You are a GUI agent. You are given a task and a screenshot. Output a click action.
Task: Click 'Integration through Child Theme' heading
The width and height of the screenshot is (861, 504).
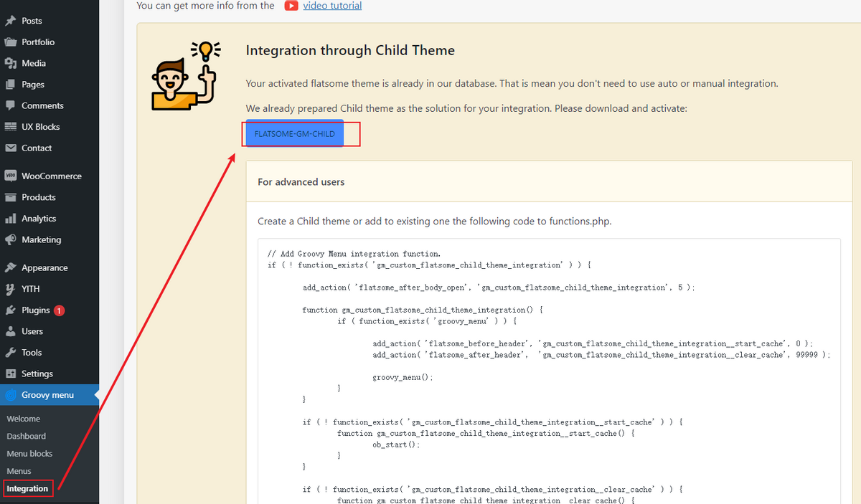click(350, 50)
